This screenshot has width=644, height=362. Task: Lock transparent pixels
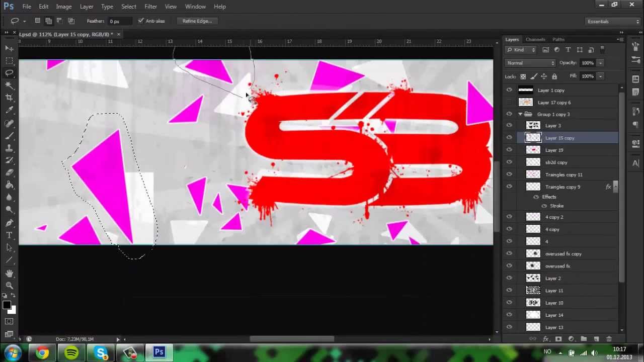click(x=523, y=76)
